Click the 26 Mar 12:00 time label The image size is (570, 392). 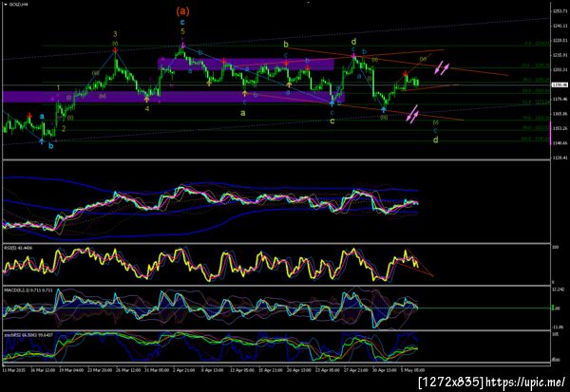coord(128,370)
